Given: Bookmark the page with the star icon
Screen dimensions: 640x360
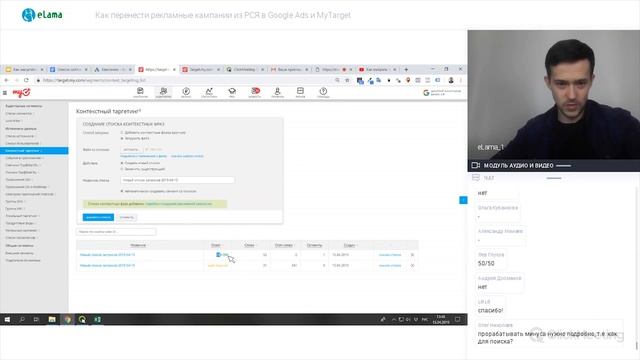Looking at the screenshot, I should click(x=347, y=80).
